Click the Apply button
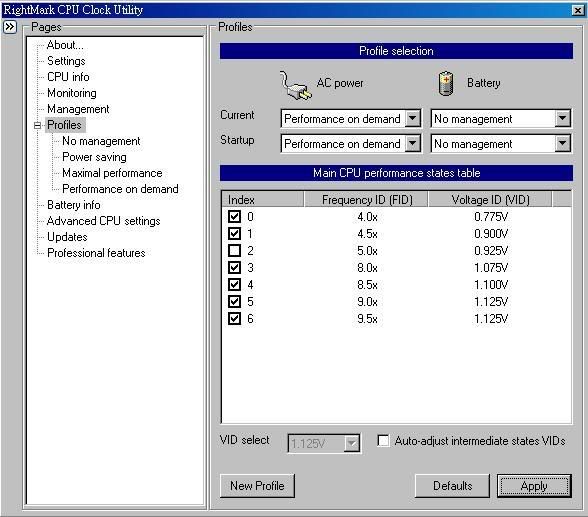This screenshot has height=517, width=588. [x=534, y=486]
